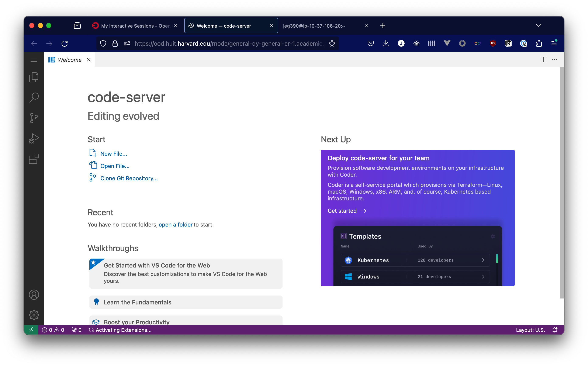Image resolution: width=588 pixels, height=366 pixels.
Task: Open the uBlock Origin extension
Action: (493, 43)
